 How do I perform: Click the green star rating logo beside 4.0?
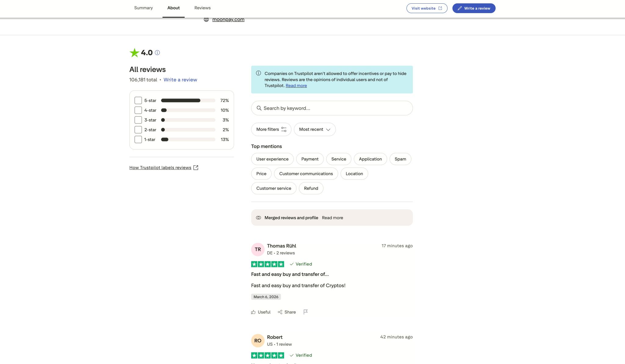tap(134, 53)
